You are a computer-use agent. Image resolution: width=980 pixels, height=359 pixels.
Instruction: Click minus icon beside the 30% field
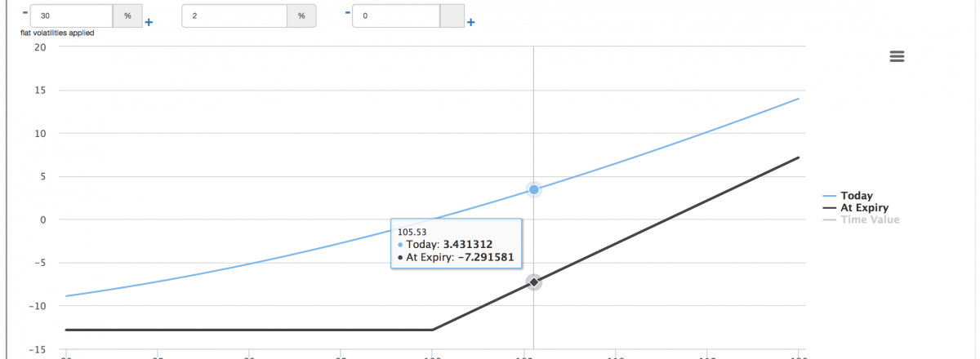24,12
